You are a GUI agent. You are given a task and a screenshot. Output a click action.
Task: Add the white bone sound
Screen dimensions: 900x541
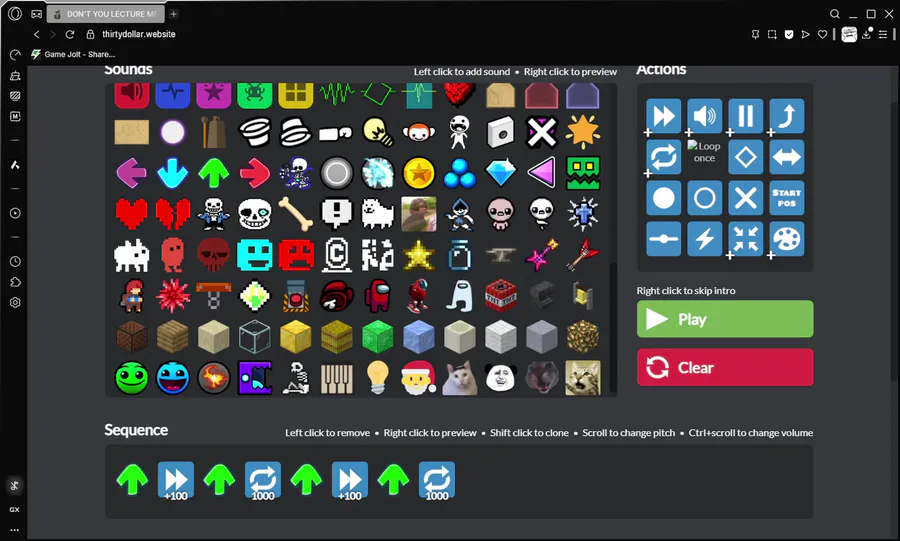pos(296,214)
